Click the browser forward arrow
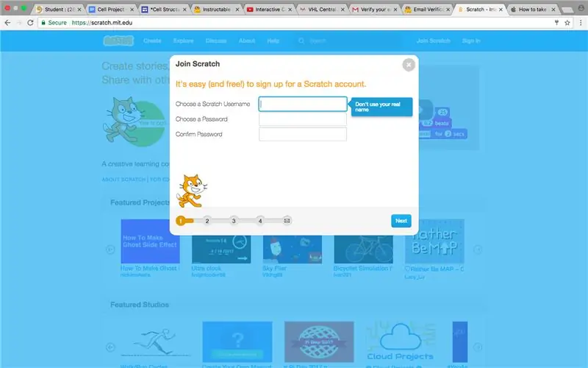Viewport: 588px width, 368px height. tap(19, 23)
